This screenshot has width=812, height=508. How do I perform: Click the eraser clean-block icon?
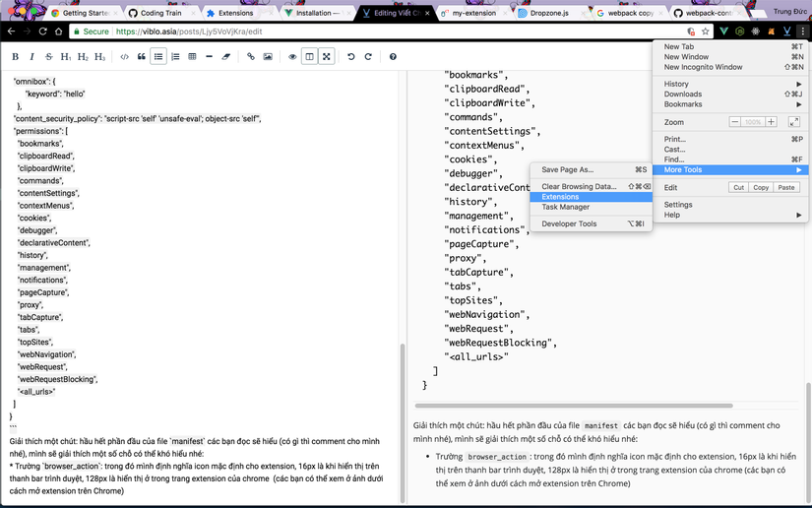226,57
